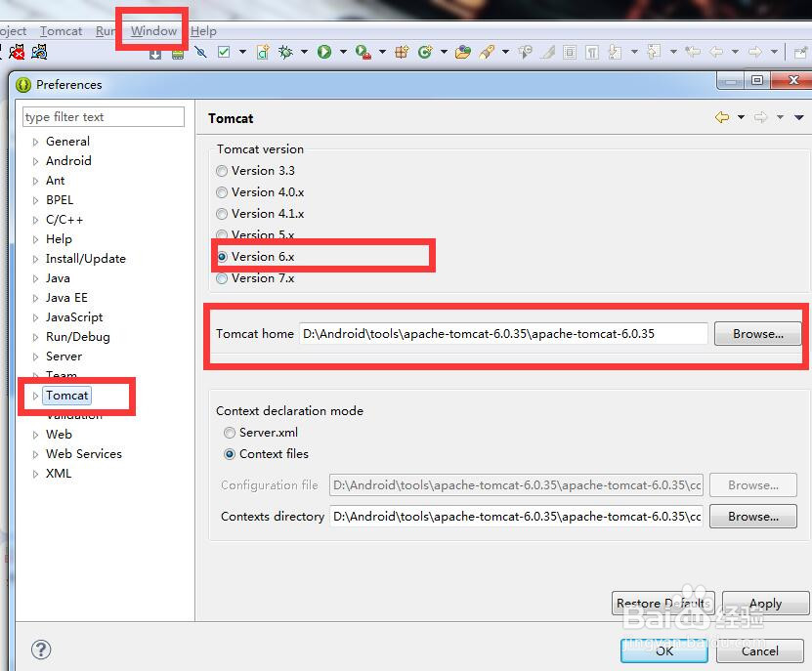This screenshot has height=671, width=812.
Task: Select Run/Debug in preferences tree
Action: click(77, 337)
